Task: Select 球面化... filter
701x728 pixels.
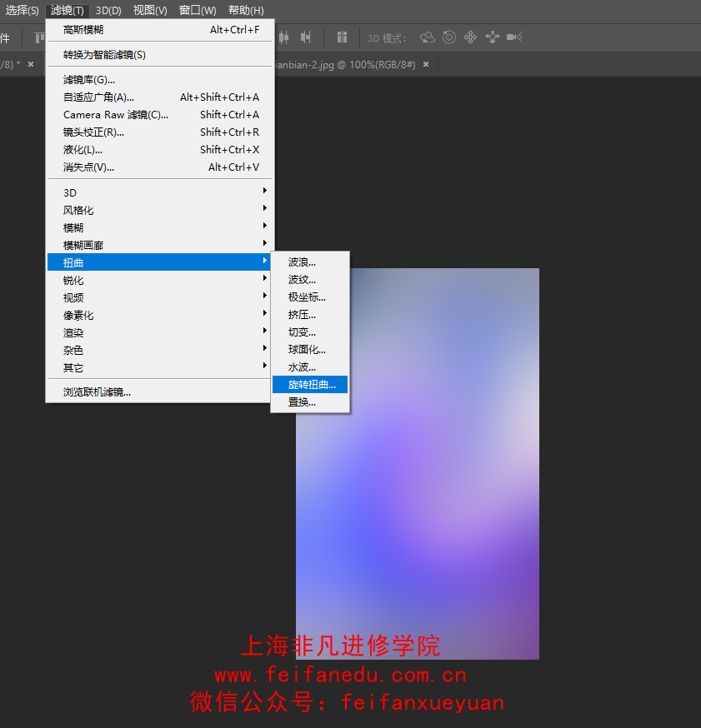Action: pyautogui.click(x=310, y=350)
